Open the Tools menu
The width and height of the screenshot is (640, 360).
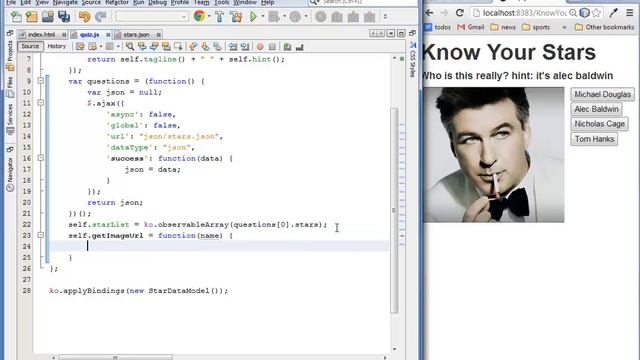click(x=222, y=2)
